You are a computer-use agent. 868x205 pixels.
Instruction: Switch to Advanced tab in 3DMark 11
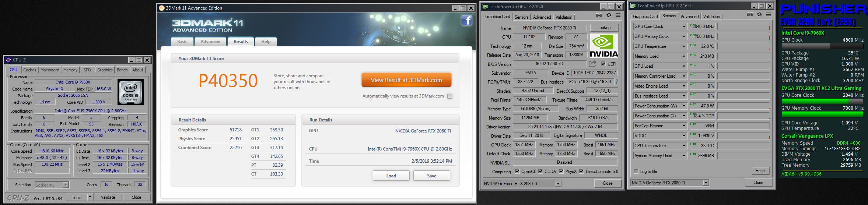coord(210,42)
